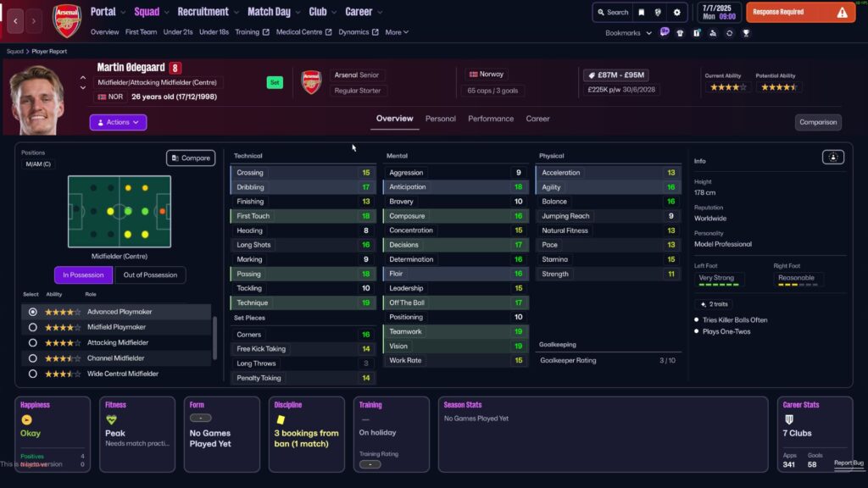
Task: Click the Squad breadcrumb link
Action: (x=15, y=52)
